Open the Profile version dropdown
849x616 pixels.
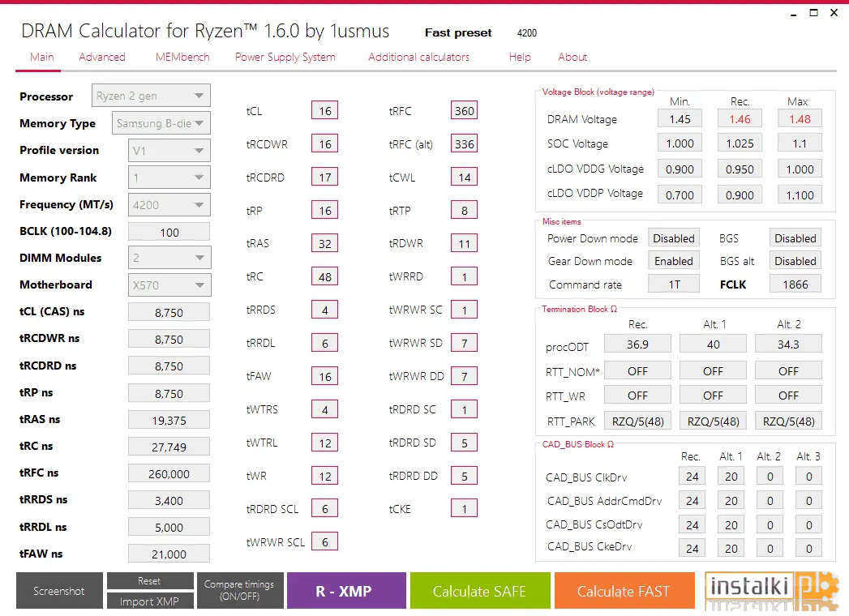pos(169,151)
